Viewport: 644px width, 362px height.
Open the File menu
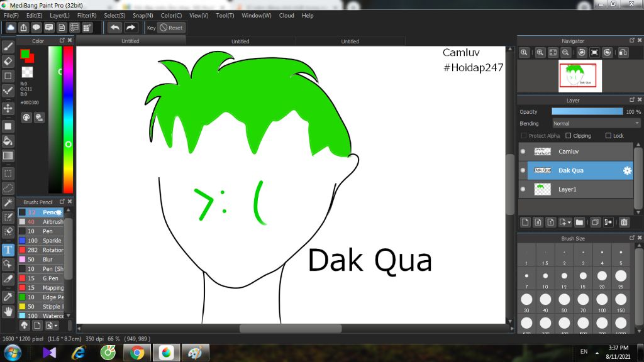click(11, 16)
